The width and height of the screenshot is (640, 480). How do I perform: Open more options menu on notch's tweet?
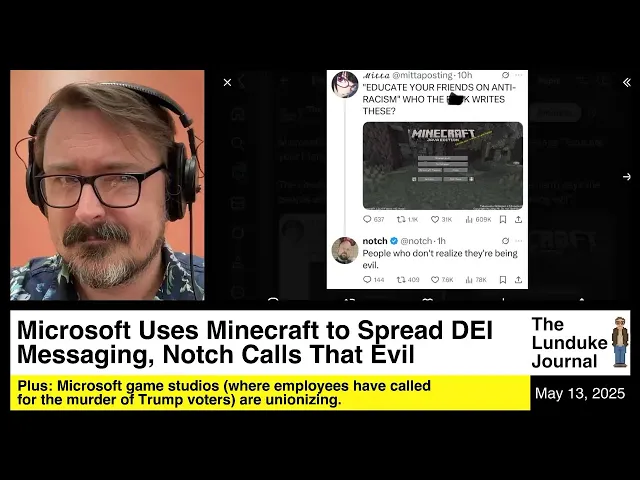(518, 241)
